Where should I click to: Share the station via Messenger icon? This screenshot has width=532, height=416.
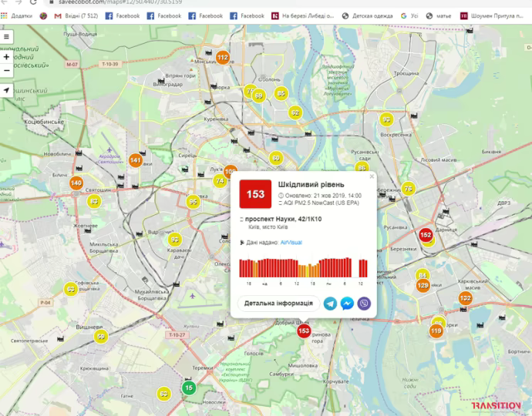(x=347, y=304)
